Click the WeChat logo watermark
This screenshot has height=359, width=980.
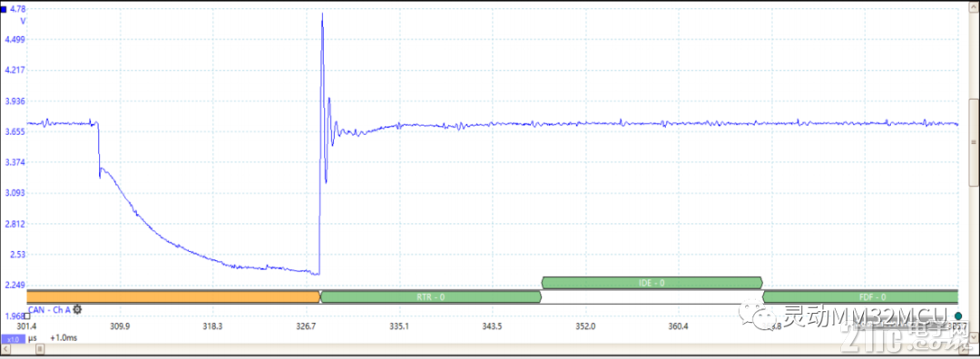(x=758, y=315)
